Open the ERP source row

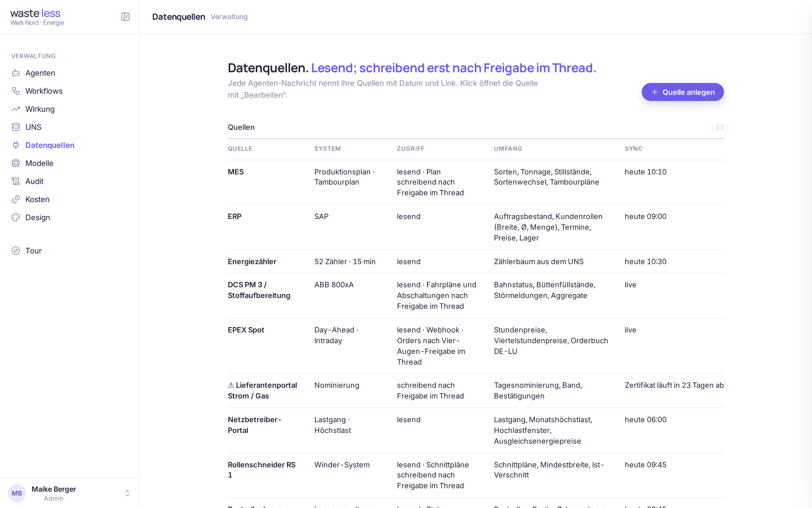click(476, 227)
